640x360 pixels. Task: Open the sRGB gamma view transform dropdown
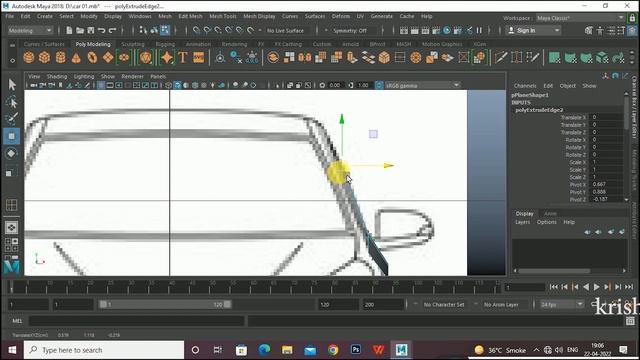pos(423,85)
